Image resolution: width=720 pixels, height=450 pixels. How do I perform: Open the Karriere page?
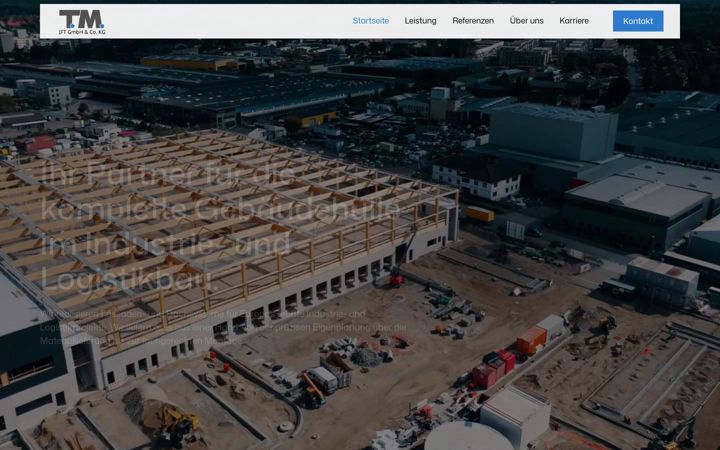(x=574, y=21)
